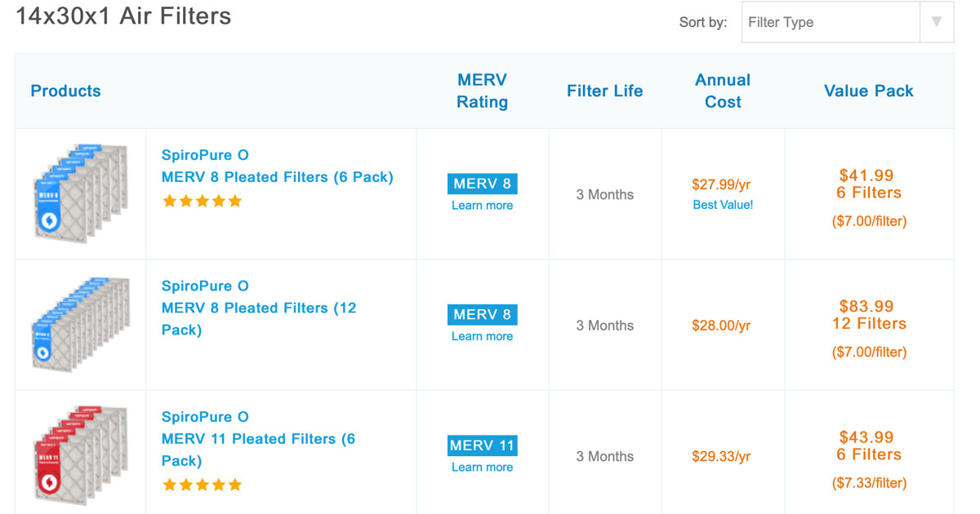Select $83.99 12 Filters value pack
980x514 pixels.
point(869,315)
